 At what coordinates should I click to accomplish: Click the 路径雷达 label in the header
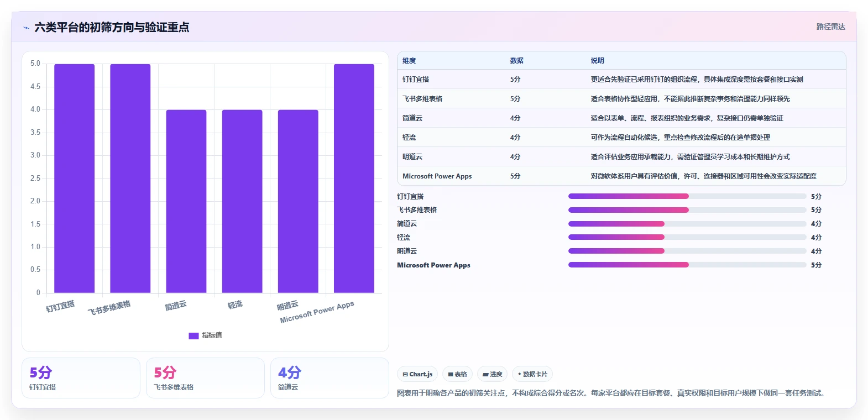pyautogui.click(x=830, y=27)
